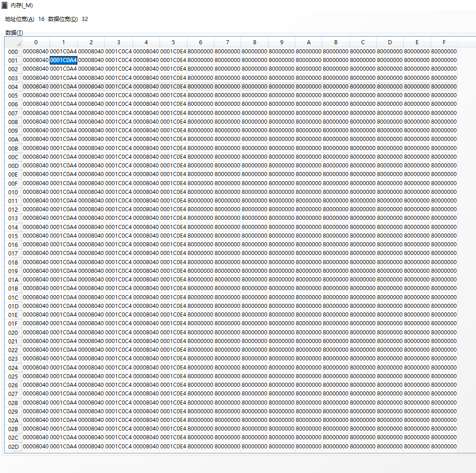
Task: Click cell 80000000 at row 02D column F
Action: 444,446
